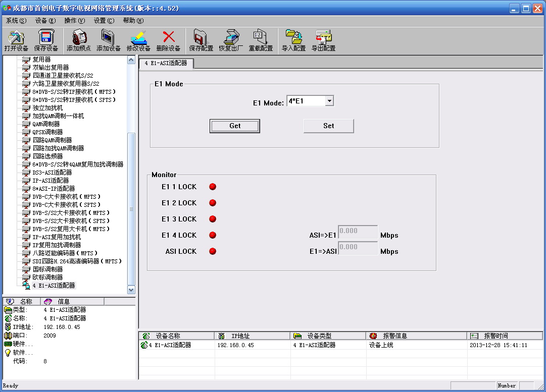Image resolution: width=546 pixels, height=392 pixels.
Task: Select 双输出复用器 in the device tree
Action: coord(51,68)
